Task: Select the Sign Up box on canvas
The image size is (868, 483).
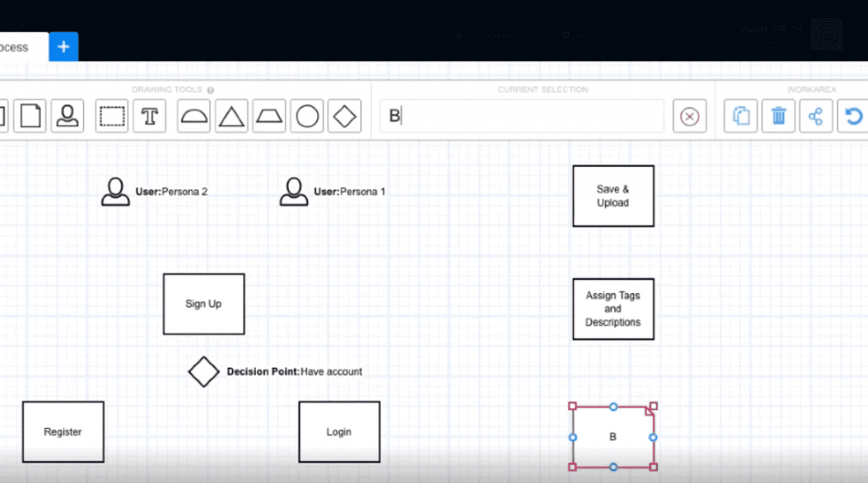Action: (203, 303)
